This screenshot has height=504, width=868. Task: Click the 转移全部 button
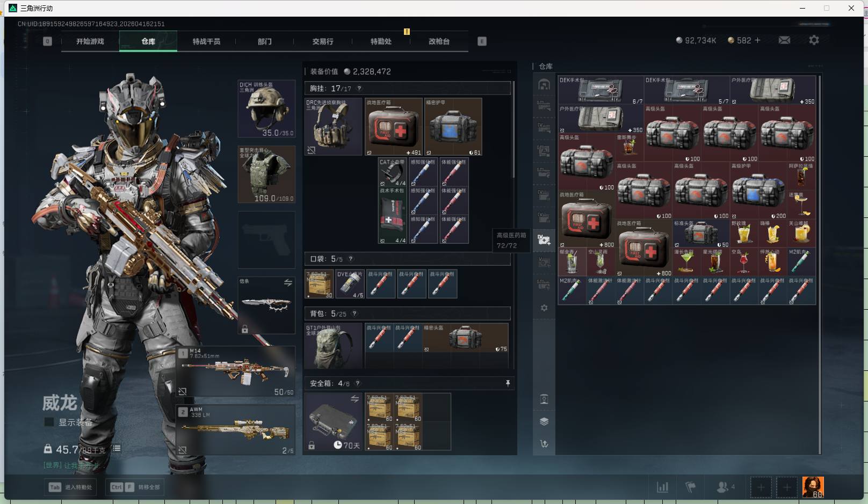click(136, 487)
